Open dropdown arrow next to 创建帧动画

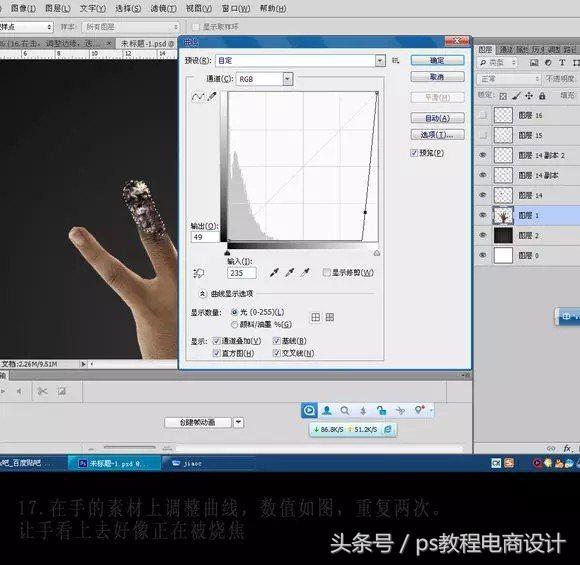tap(239, 422)
